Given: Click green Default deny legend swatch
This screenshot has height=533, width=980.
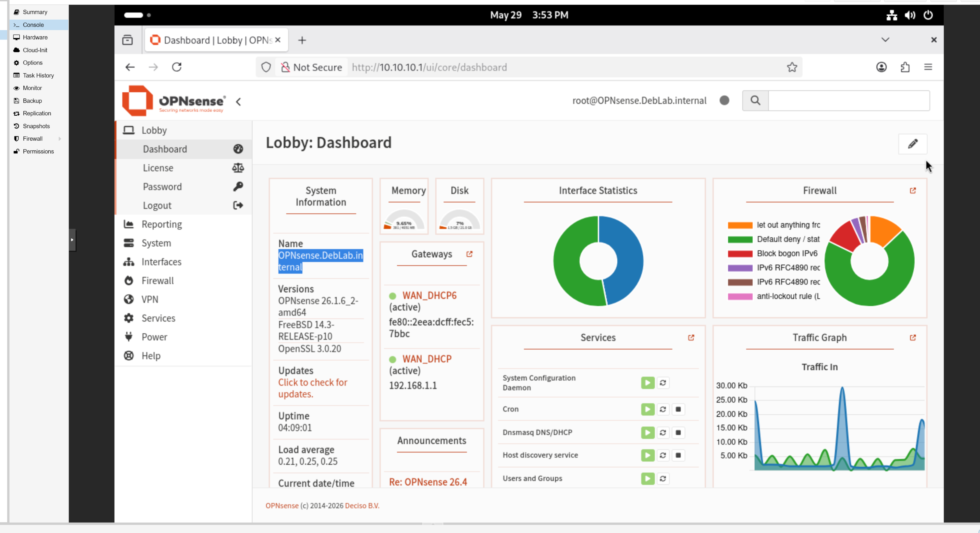Looking at the screenshot, I should (x=740, y=239).
